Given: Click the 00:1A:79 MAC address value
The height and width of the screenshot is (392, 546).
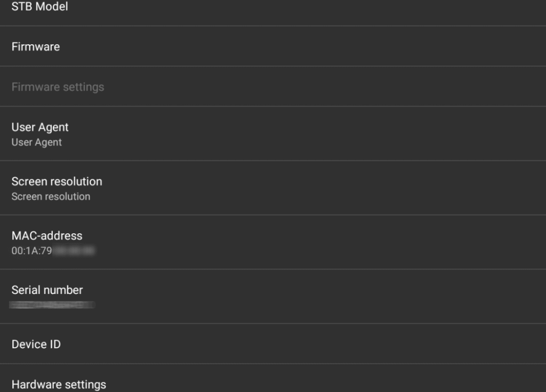Looking at the screenshot, I should coord(31,250).
